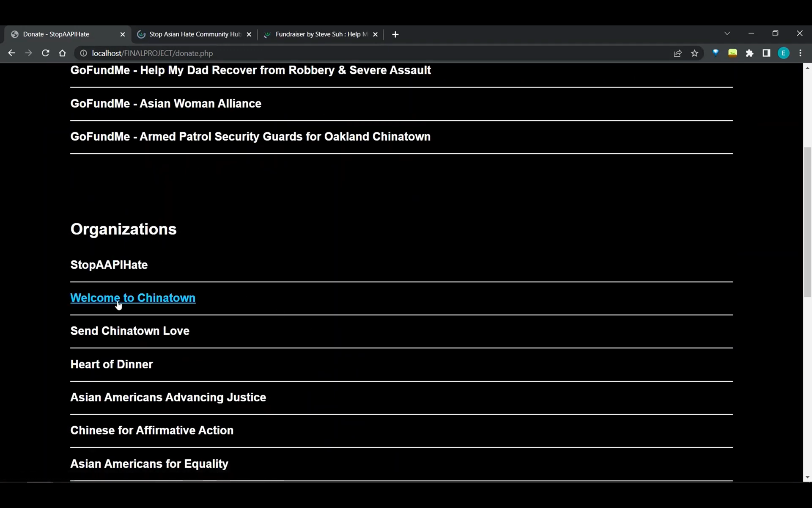Switch to Stop Asian Hate Community Hub tab
The height and width of the screenshot is (508, 812).
(194, 34)
